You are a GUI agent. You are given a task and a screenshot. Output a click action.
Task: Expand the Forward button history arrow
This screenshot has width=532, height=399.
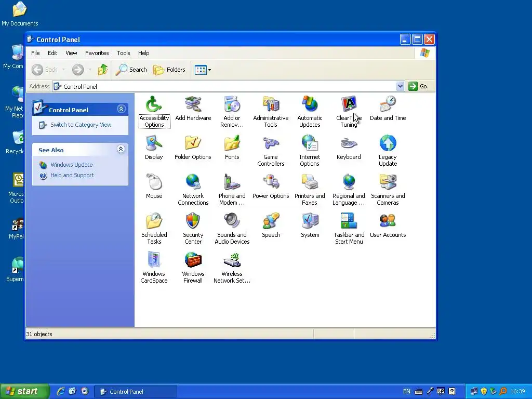coord(90,70)
